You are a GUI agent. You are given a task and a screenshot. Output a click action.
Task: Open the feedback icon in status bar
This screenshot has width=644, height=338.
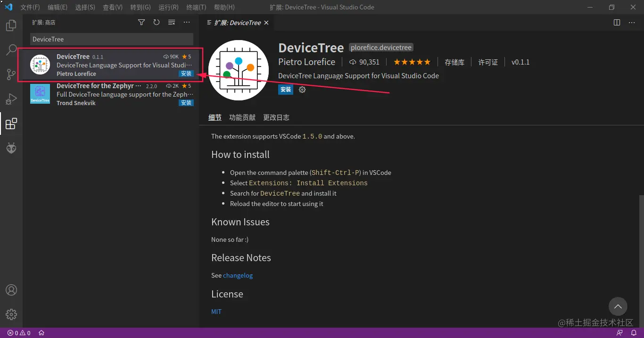619,333
